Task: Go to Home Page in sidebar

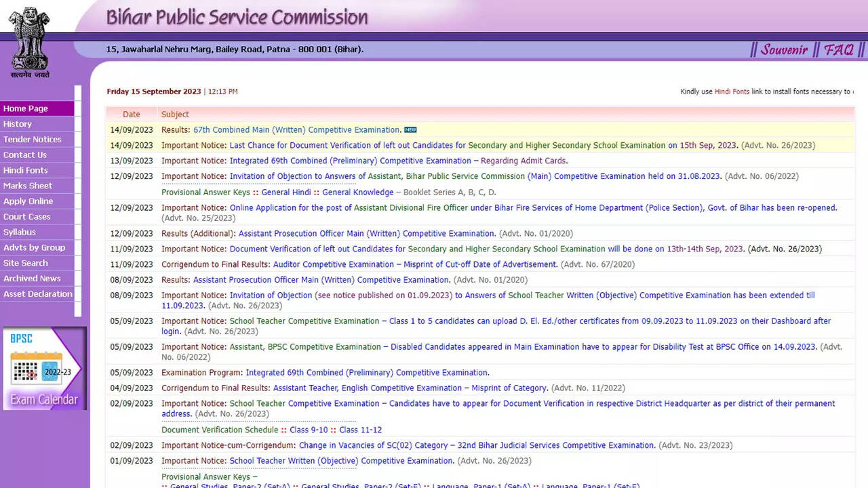Action: click(x=26, y=108)
